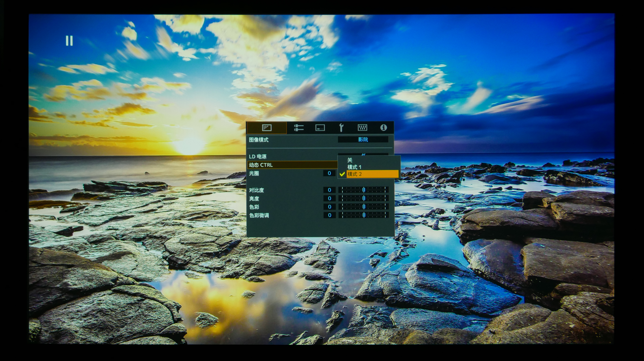This screenshot has height=361, width=644.
Task: Open the test pattern tab icon
Action: pyautogui.click(x=362, y=128)
